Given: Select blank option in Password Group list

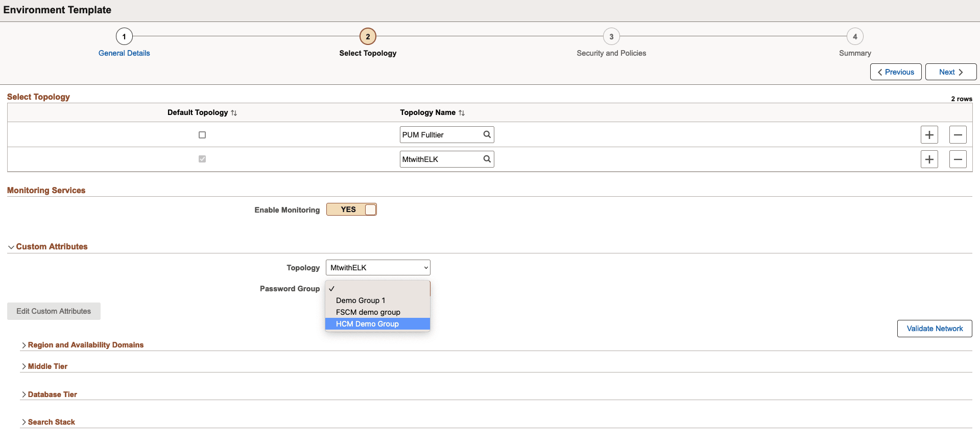Looking at the screenshot, I should (377, 289).
